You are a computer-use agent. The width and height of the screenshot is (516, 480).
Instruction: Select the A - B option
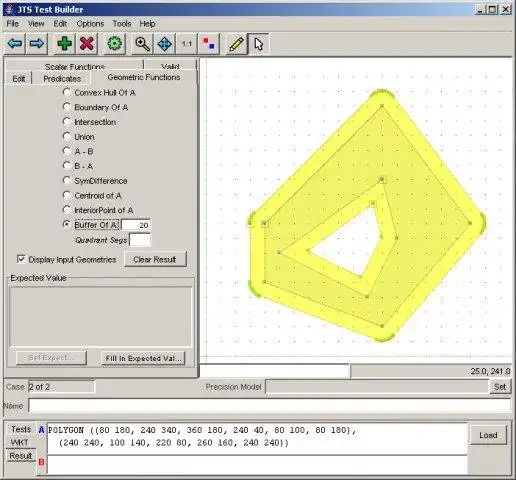[x=67, y=151]
